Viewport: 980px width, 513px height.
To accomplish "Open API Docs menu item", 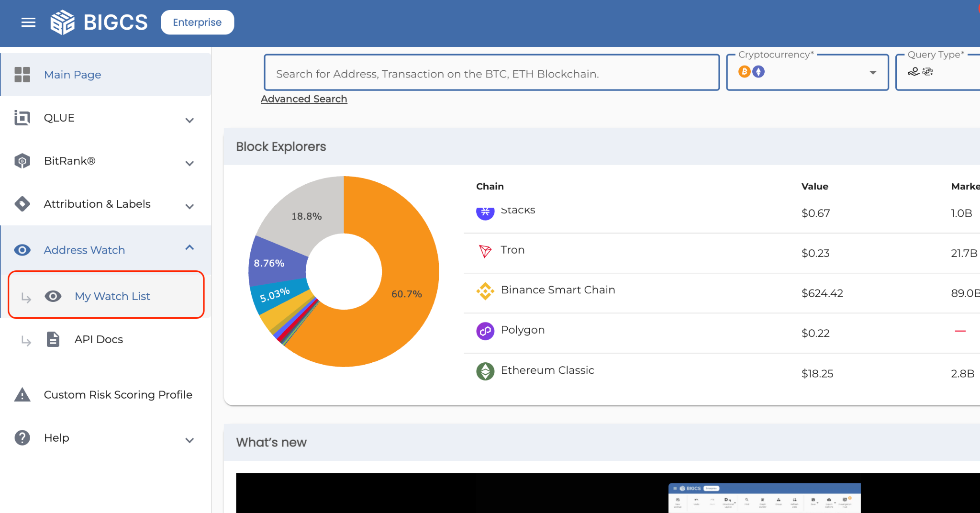I will (99, 339).
